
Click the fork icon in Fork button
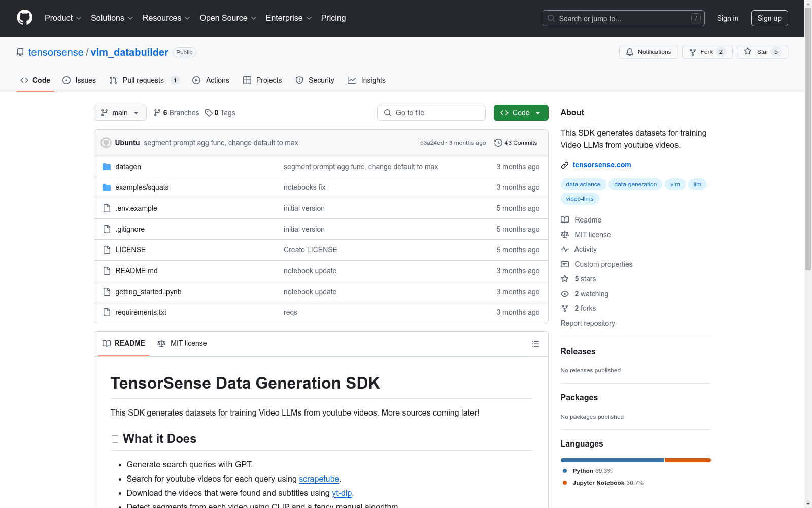[x=693, y=52]
